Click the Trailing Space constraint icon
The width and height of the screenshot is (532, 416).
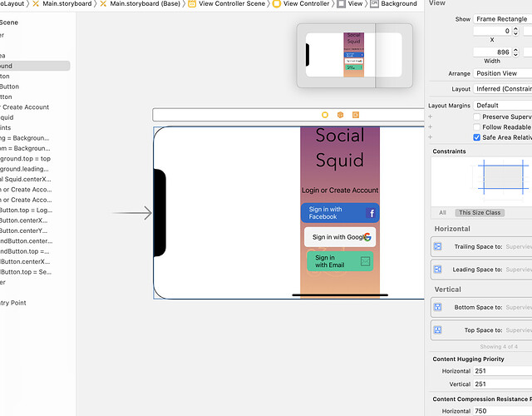tap(438, 246)
